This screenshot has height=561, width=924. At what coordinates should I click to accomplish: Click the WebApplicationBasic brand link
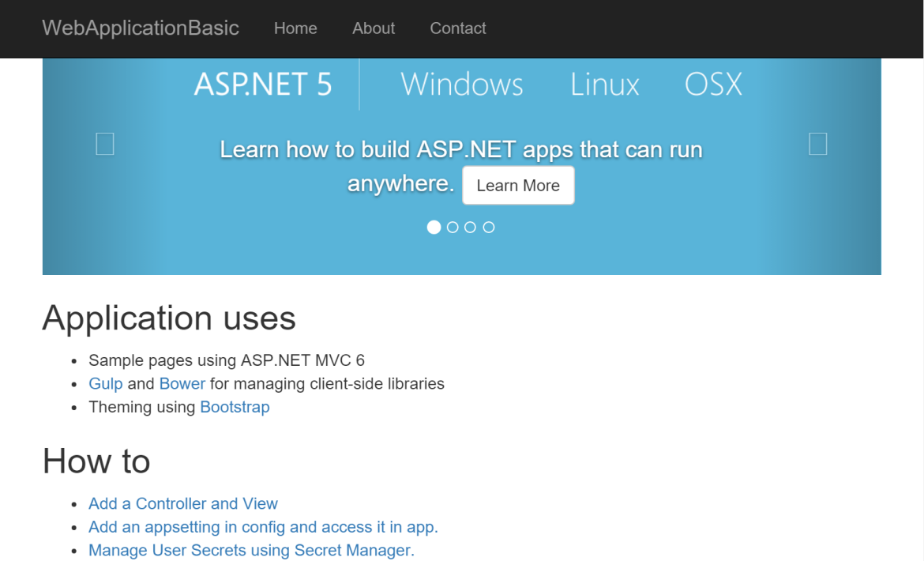point(141,28)
